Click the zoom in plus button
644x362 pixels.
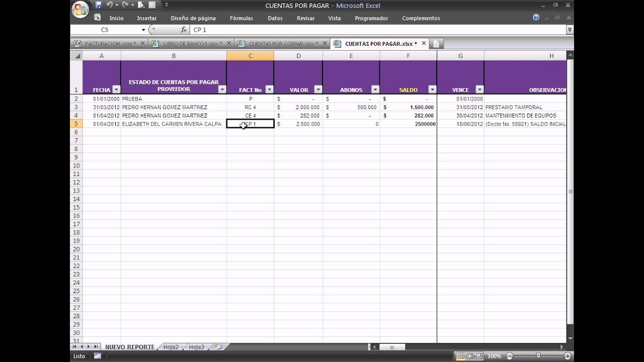pyautogui.click(x=568, y=356)
